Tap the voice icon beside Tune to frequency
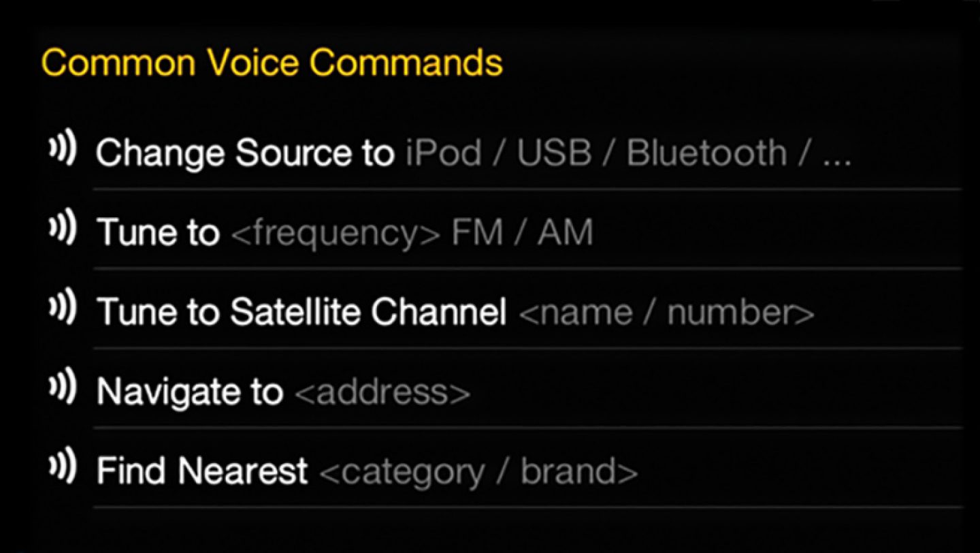The height and width of the screenshot is (553, 980). [62, 229]
